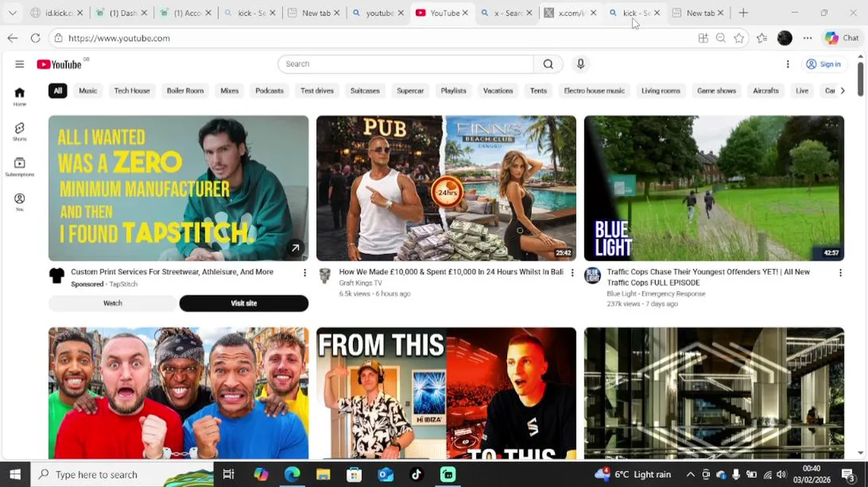
Task: Open TikTok from taskbar
Action: (x=416, y=475)
